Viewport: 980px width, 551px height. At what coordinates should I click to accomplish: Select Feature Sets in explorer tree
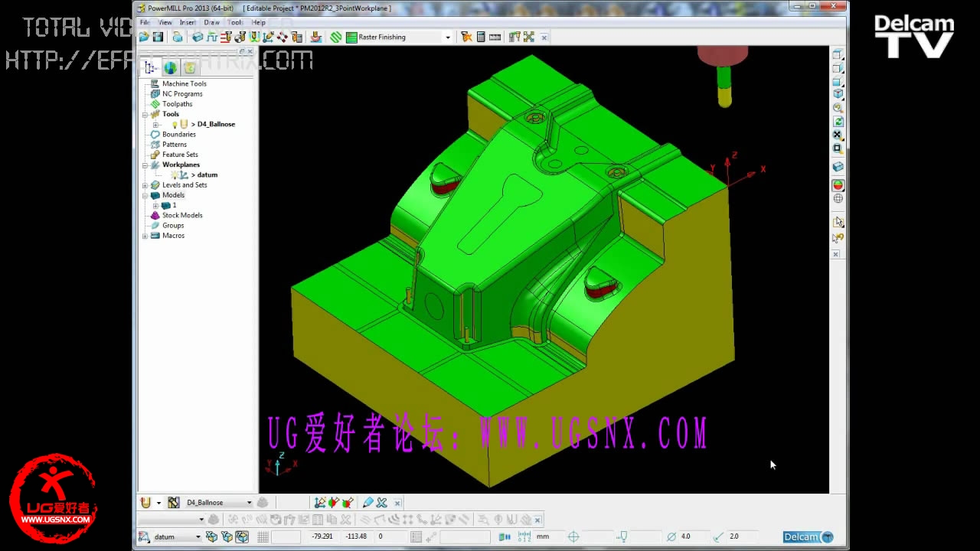[x=180, y=155]
